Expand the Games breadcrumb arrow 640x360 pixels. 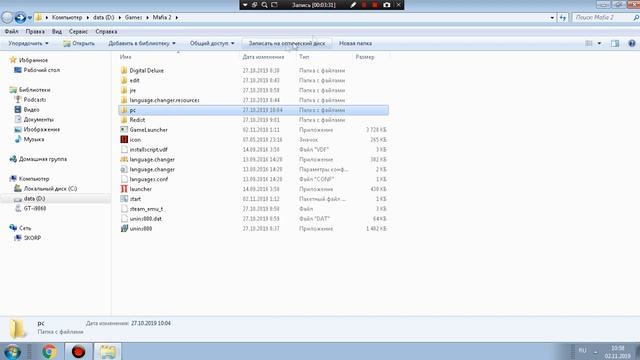coord(148,18)
